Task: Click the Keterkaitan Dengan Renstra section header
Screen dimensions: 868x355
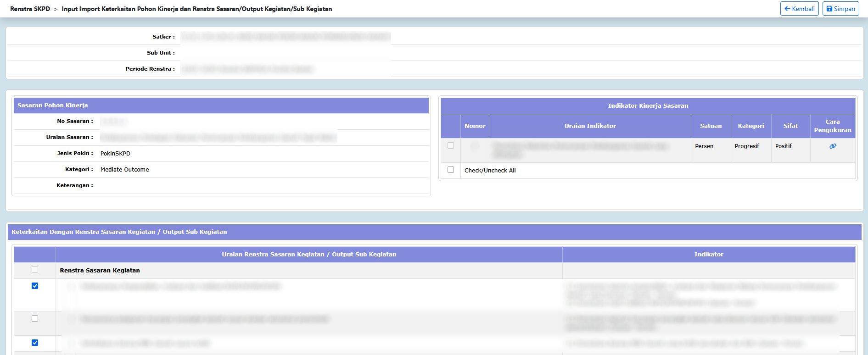Action: [x=119, y=232]
